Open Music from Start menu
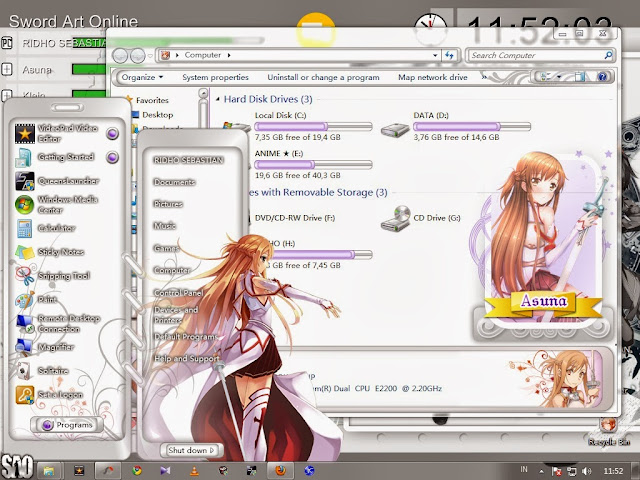The image size is (640, 480). (164, 226)
